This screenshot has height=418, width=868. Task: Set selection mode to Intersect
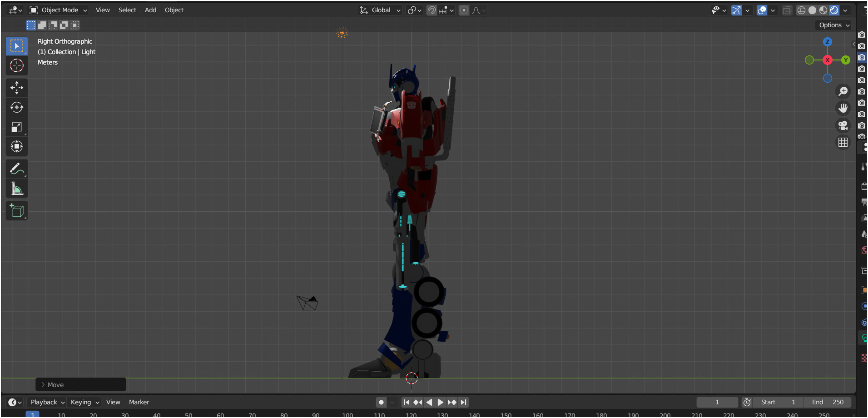click(x=74, y=25)
